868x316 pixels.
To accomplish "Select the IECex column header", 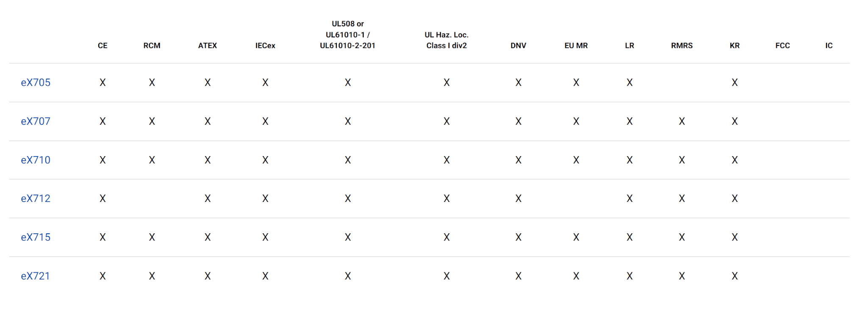I will point(265,46).
